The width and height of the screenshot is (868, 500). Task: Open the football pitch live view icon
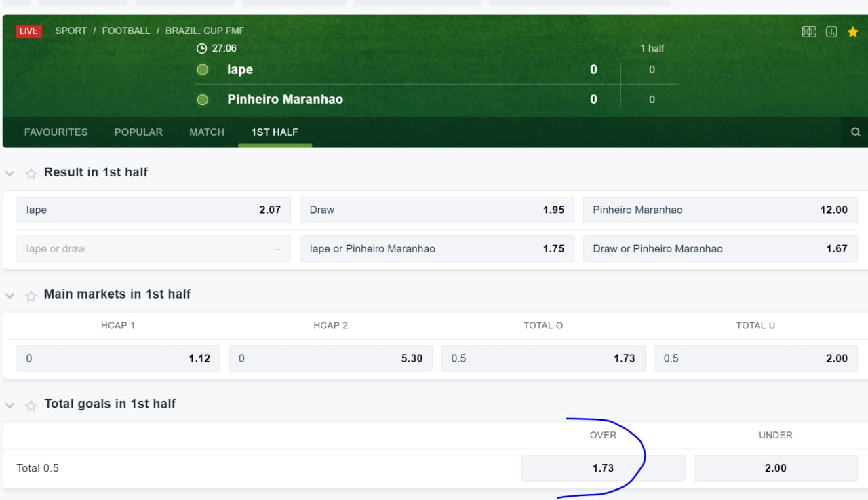point(809,32)
